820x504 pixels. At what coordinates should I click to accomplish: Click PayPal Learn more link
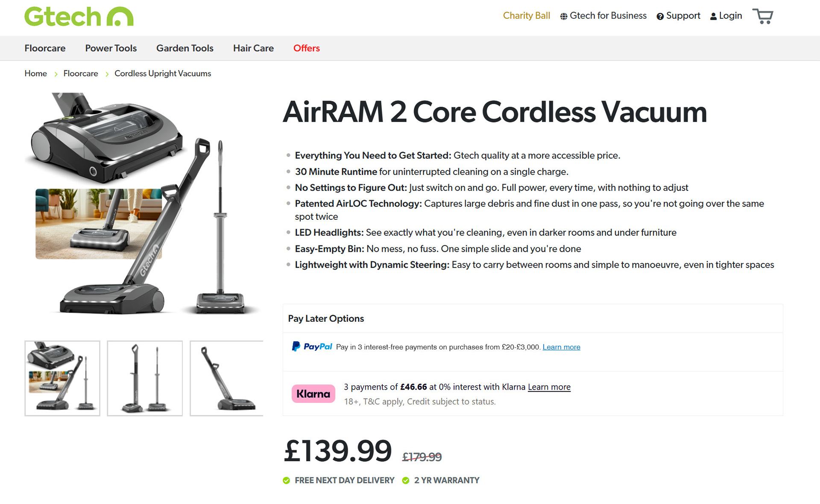[x=561, y=347]
